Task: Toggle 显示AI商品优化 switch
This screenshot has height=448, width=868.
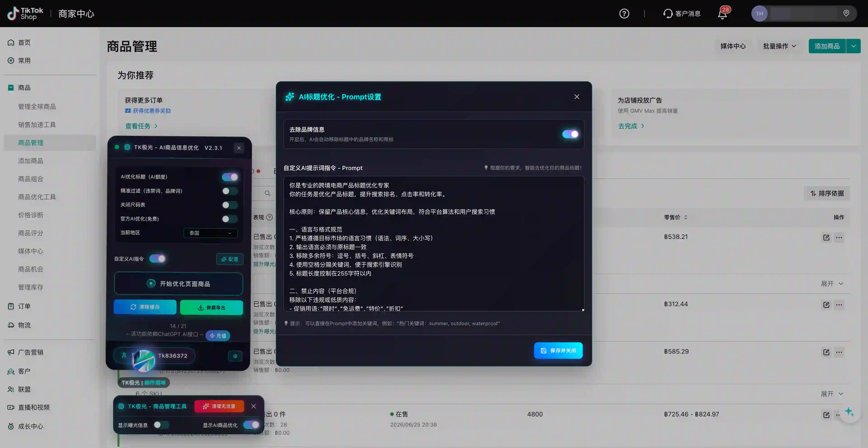Action: tap(251, 425)
